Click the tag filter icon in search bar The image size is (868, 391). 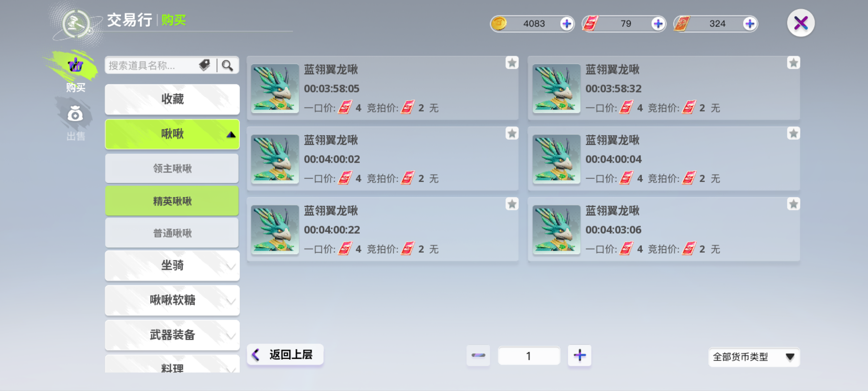point(205,65)
